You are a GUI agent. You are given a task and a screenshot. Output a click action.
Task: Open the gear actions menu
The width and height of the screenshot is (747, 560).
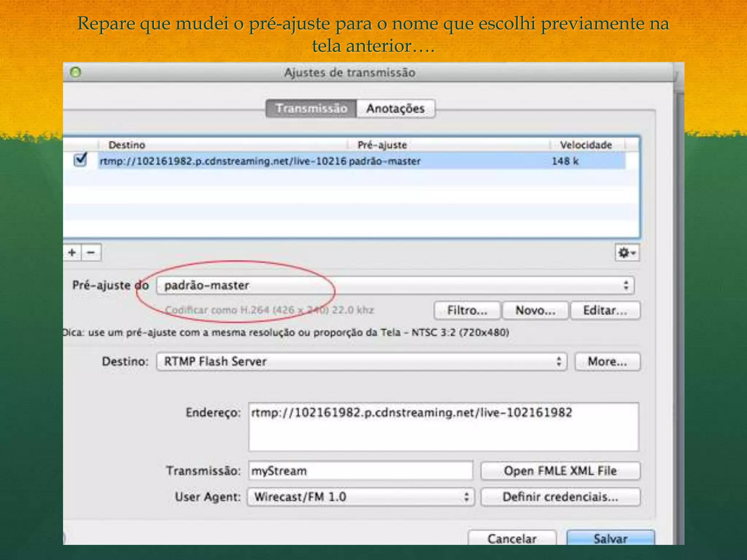point(627,253)
